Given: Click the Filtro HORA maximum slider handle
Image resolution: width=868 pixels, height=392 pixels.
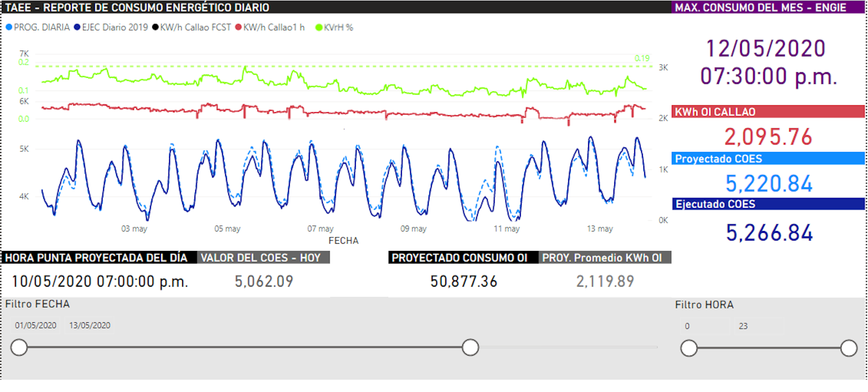Looking at the screenshot, I should pyautogui.click(x=849, y=349).
